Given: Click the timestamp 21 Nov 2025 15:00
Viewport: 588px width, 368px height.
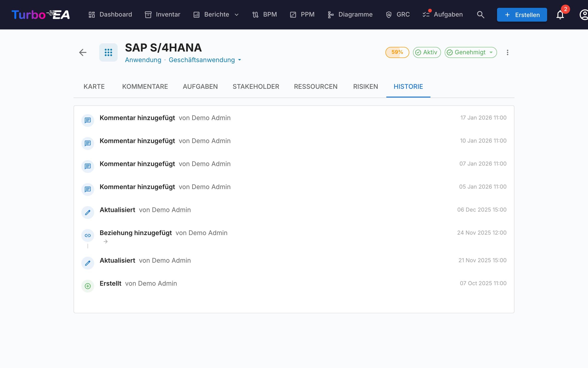Looking at the screenshot, I should [x=482, y=260].
